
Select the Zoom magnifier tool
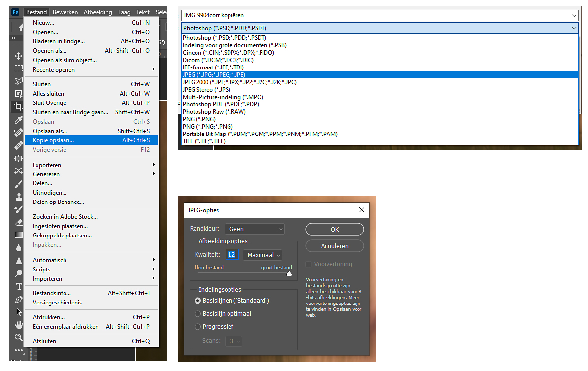pos(18,337)
